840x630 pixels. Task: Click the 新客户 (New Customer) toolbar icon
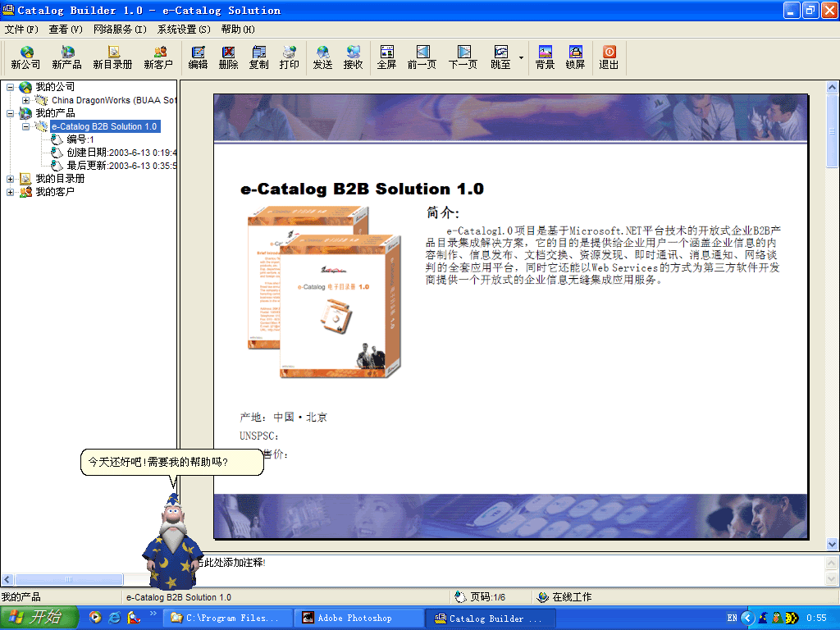pos(158,57)
